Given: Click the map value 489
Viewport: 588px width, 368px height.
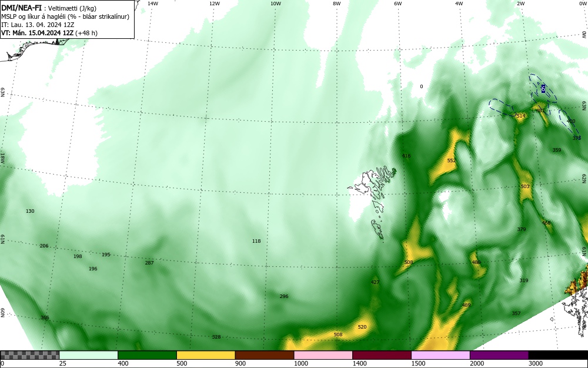Looking at the screenshot, I should (466, 305).
